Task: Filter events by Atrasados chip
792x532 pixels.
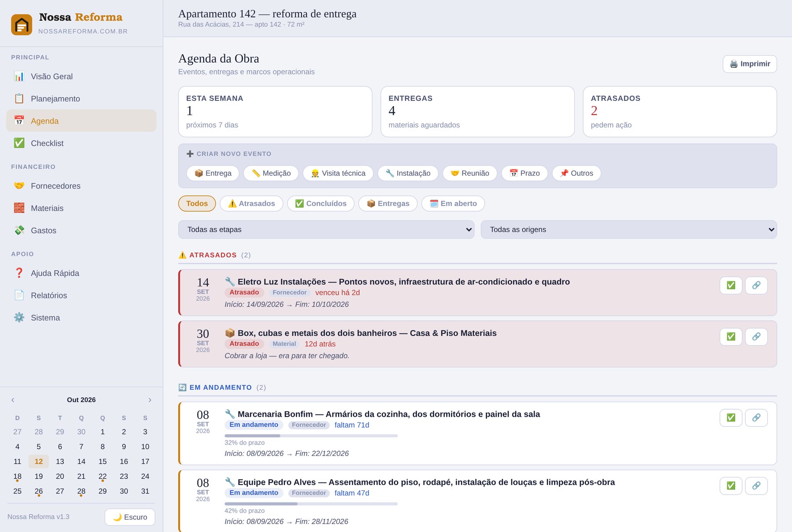Action: pos(251,203)
